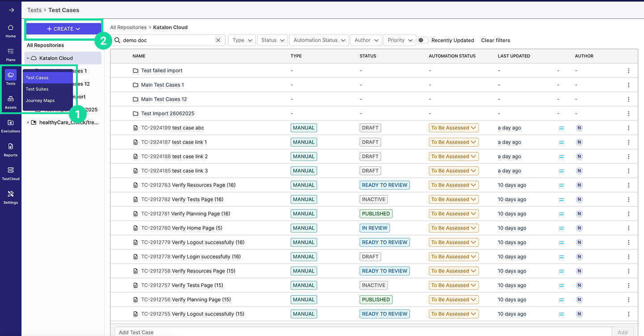Image resolution: width=644 pixels, height=336 pixels.
Task: Select Test Suites in the Tests flyout menu
Action: tap(48, 89)
